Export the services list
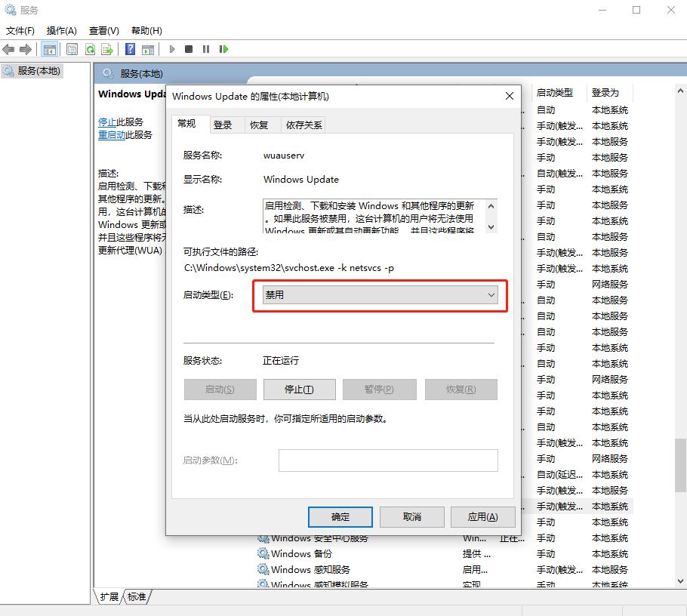 [x=108, y=49]
